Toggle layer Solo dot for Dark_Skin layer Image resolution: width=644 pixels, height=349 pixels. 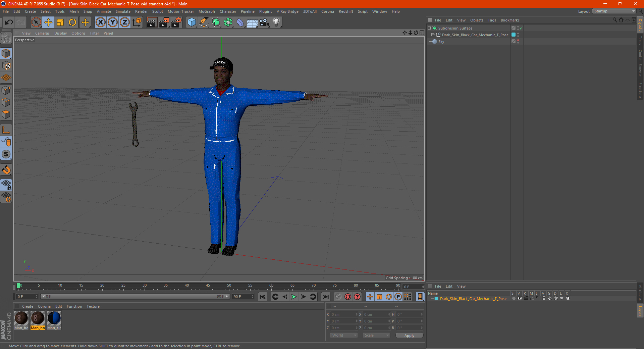(513, 298)
